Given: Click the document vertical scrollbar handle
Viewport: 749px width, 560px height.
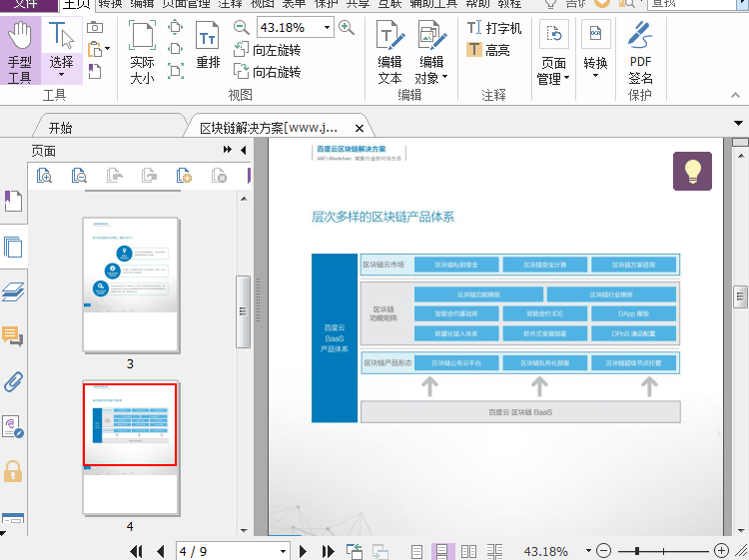Looking at the screenshot, I should [x=740, y=296].
